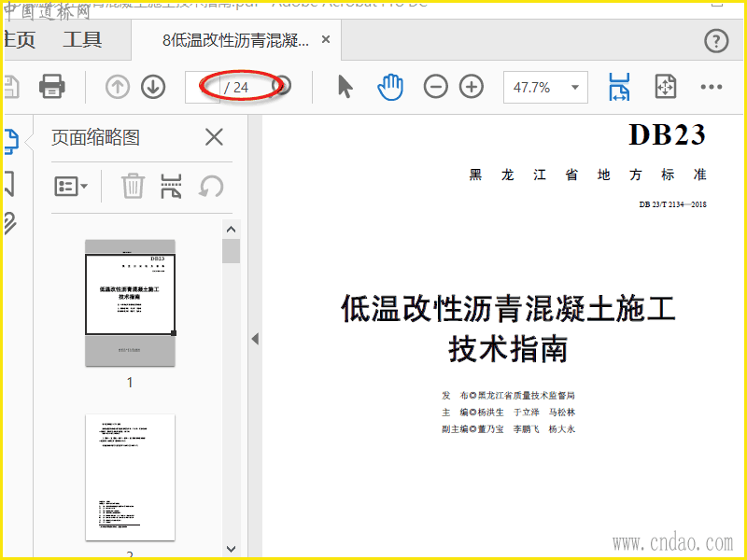Click the 副主编 董乃宝 line
Image resolution: width=747 pixels, height=560 pixels.
[508, 429]
